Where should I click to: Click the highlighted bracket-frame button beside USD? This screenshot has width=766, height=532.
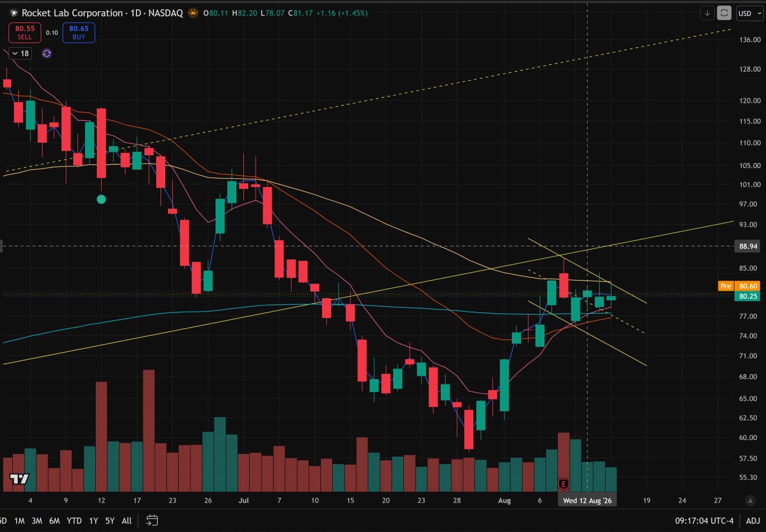pos(724,13)
